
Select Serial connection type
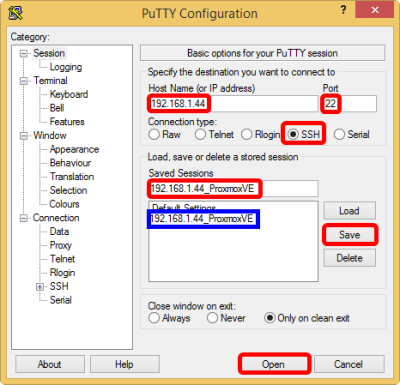pos(339,135)
